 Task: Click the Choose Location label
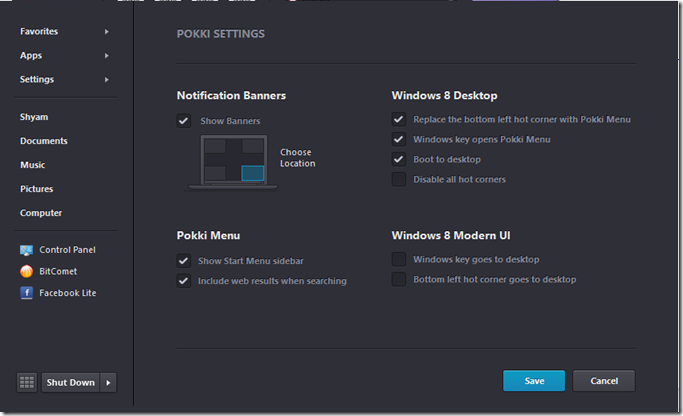point(298,158)
